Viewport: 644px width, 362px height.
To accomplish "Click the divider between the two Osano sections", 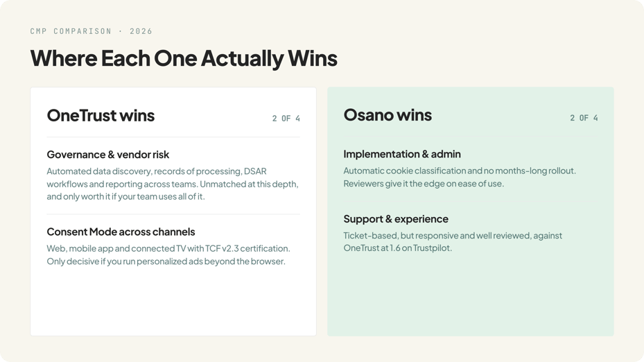I will tap(470, 202).
